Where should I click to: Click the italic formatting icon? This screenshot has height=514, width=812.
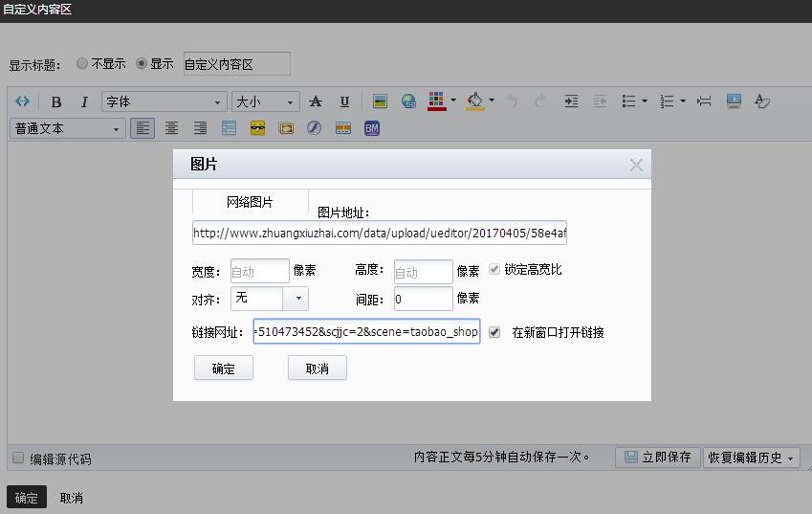click(84, 101)
